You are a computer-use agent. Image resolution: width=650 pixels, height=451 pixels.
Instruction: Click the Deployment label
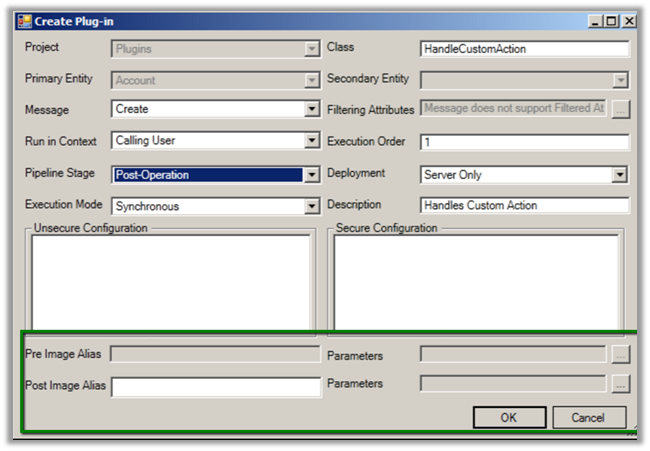(x=356, y=173)
